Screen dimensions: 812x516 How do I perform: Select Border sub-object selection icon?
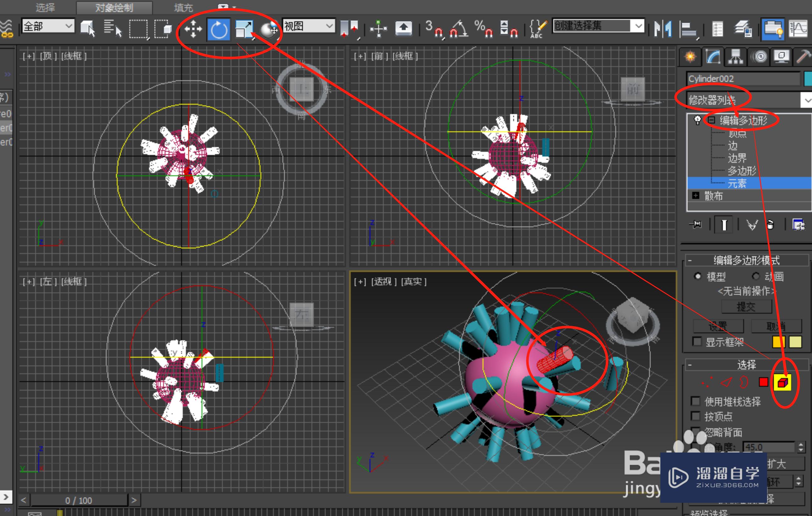[x=744, y=382]
